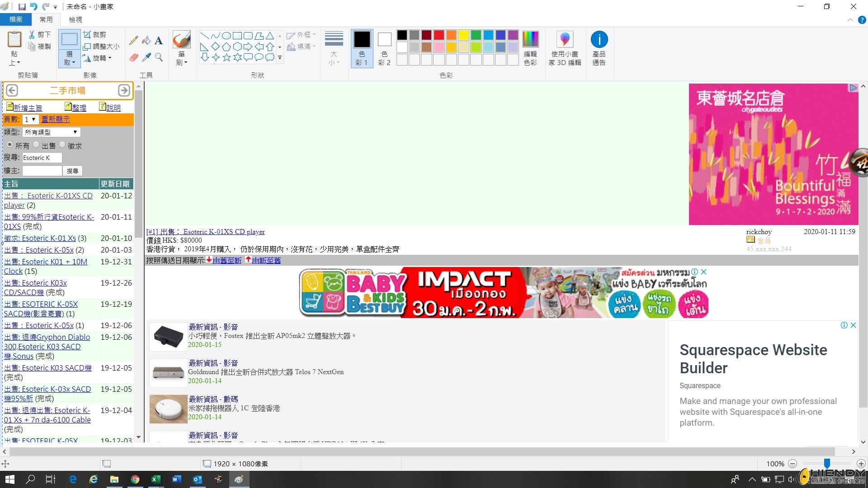Viewport: 868px width, 488px height.
Task: Select the Eraser tool
Action: coord(133,57)
